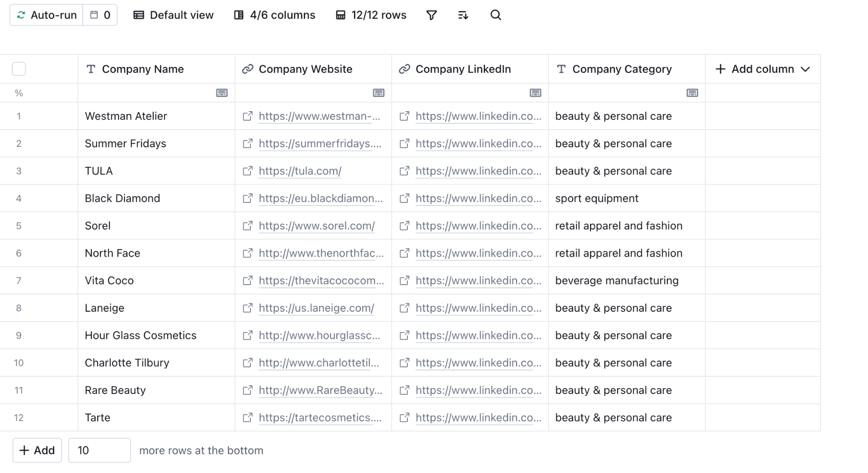Click the Company Website column header
The width and height of the screenshot is (868, 473).
[x=313, y=69]
